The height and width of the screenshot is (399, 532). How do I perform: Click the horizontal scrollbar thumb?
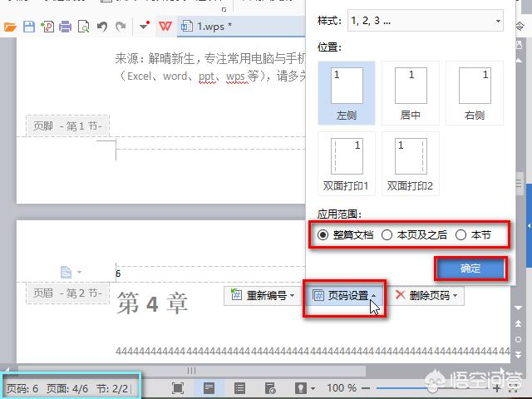click(x=192, y=371)
